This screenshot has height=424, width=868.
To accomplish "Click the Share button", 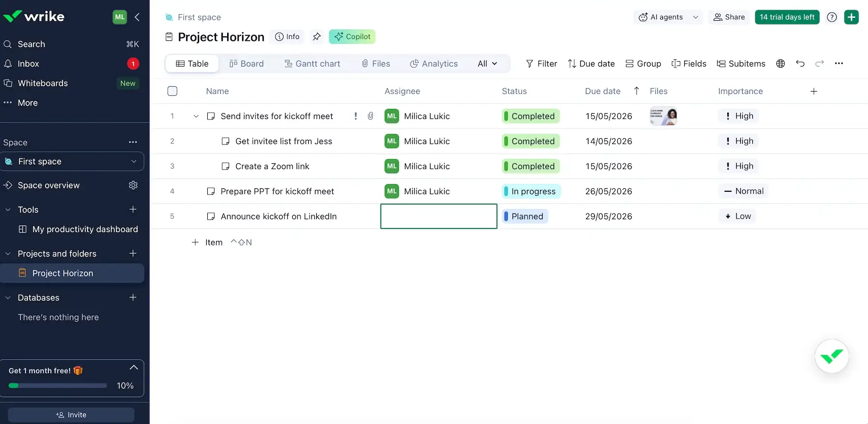I will click(729, 17).
